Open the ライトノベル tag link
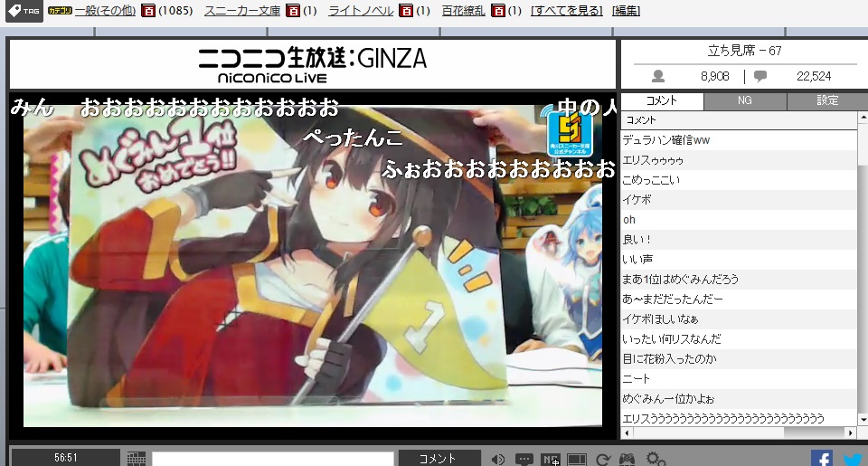868x466 pixels. (x=361, y=11)
